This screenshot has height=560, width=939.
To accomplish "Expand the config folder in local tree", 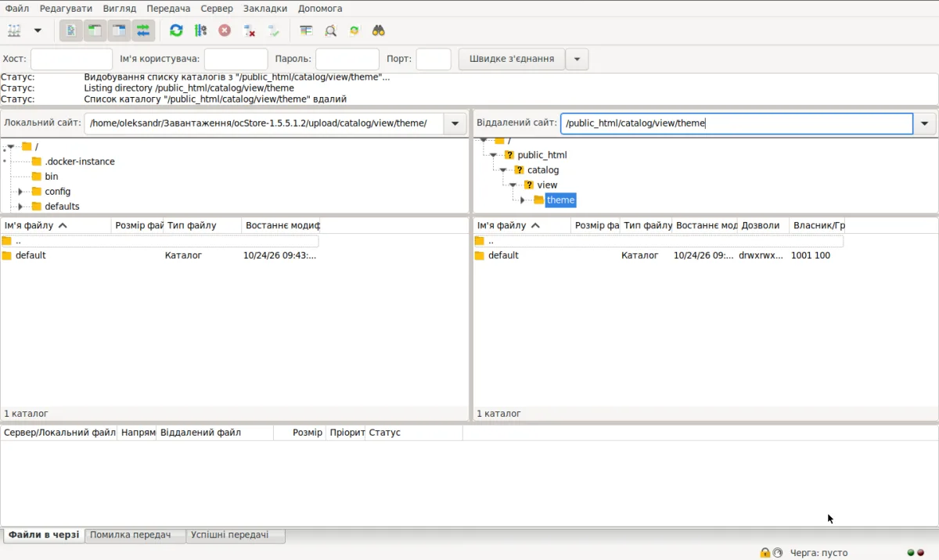I will [21, 192].
